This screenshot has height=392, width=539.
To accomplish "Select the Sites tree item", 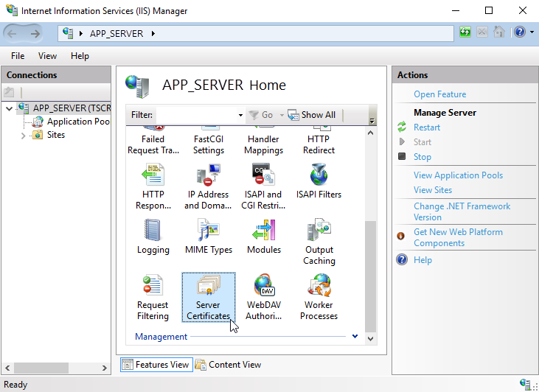I will 56,135.
